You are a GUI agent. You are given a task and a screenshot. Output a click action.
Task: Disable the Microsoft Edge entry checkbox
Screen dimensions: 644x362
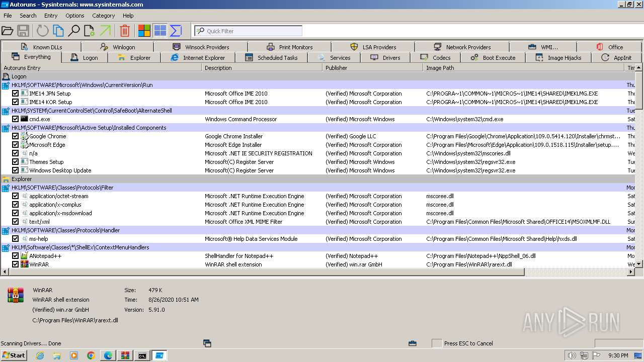pyautogui.click(x=16, y=145)
